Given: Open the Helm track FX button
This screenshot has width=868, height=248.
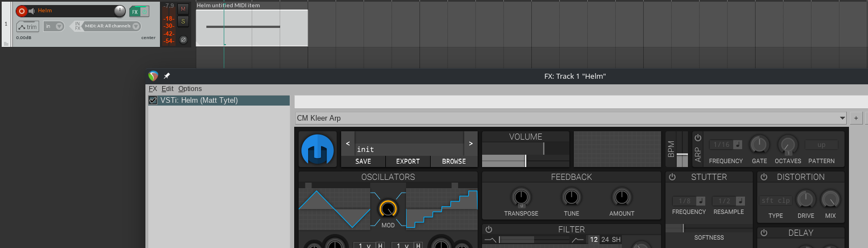Looking at the screenshot, I should (x=134, y=12).
